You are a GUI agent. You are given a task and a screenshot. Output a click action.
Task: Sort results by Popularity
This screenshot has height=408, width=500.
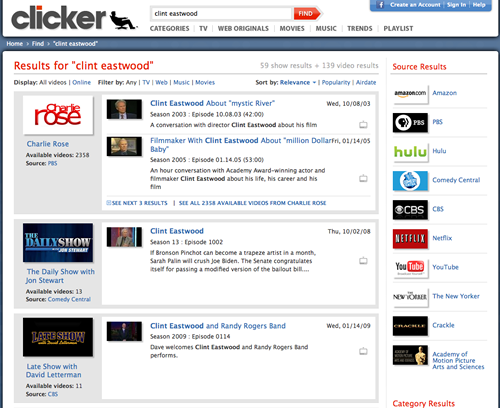pos(336,82)
